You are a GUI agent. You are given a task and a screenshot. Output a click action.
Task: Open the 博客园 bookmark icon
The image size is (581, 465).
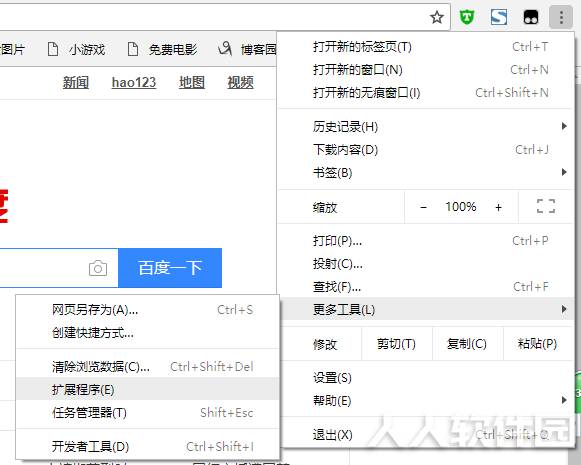point(225,49)
